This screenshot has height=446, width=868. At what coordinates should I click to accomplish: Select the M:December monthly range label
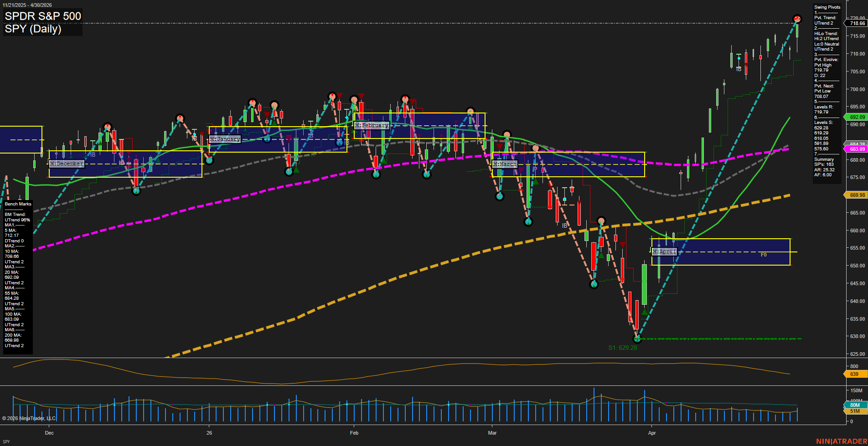[x=67, y=164]
